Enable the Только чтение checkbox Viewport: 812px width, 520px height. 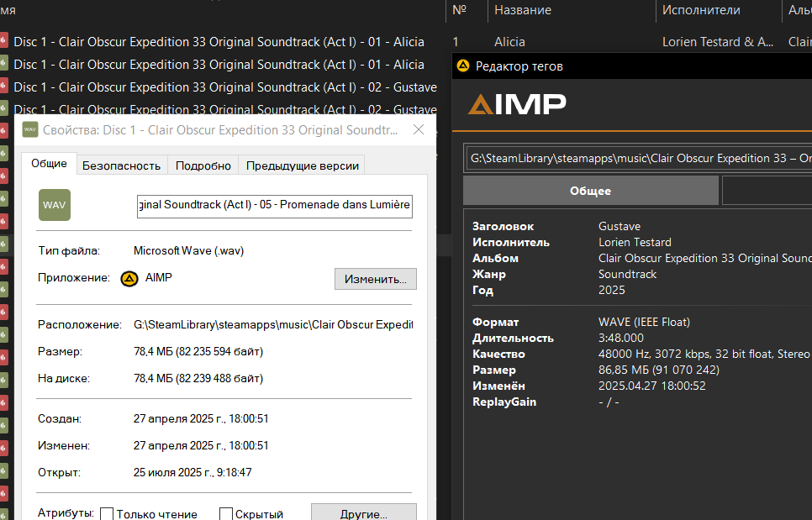tap(107, 514)
